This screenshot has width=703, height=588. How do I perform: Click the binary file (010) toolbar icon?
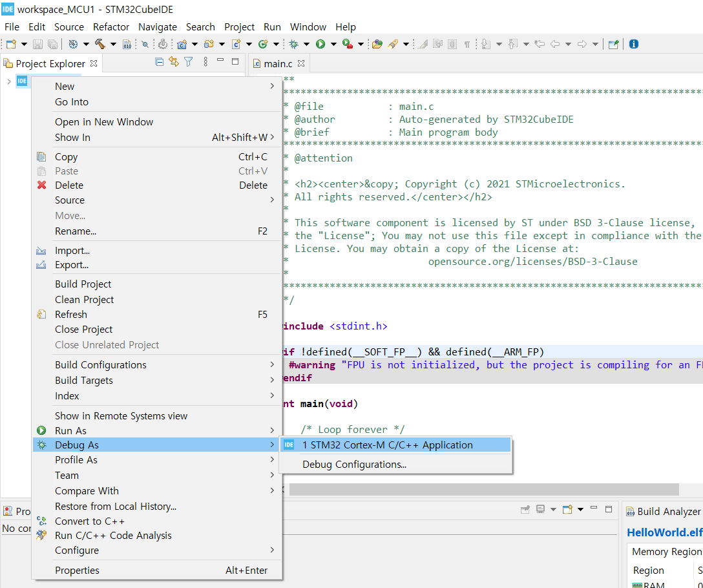127,44
